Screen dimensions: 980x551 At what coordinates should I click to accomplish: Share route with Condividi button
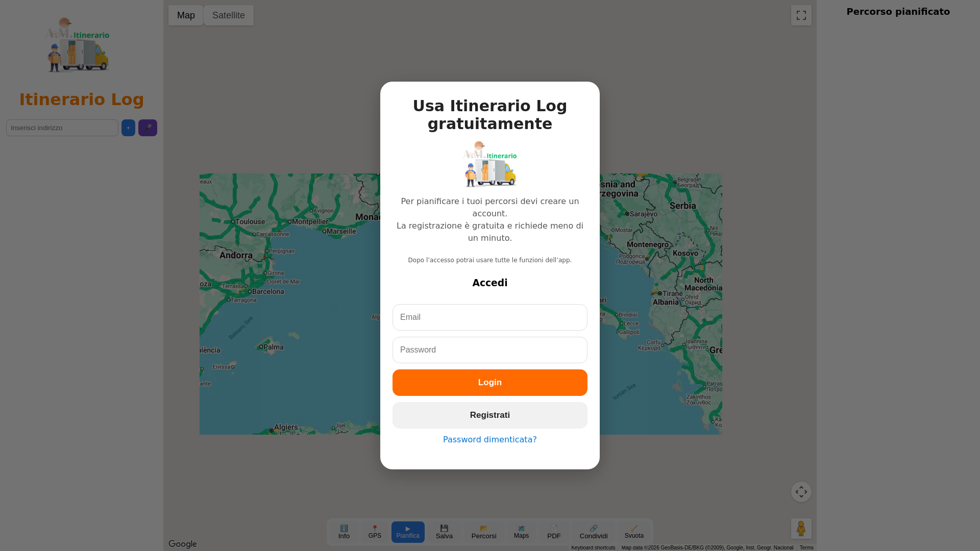pyautogui.click(x=594, y=532)
